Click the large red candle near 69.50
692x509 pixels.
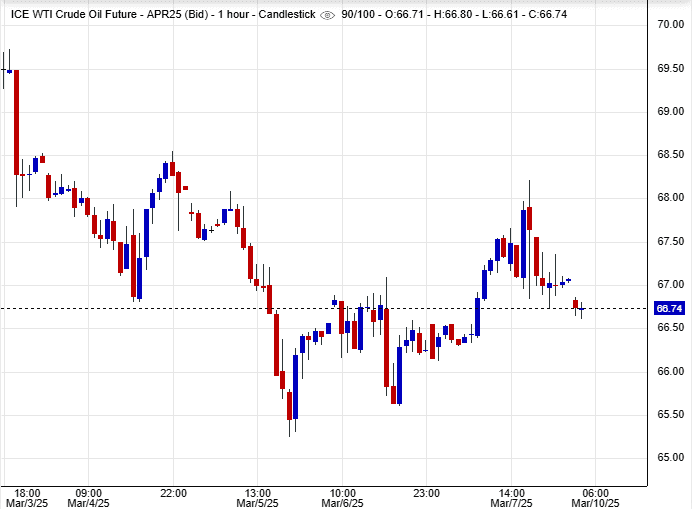[17, 122]
